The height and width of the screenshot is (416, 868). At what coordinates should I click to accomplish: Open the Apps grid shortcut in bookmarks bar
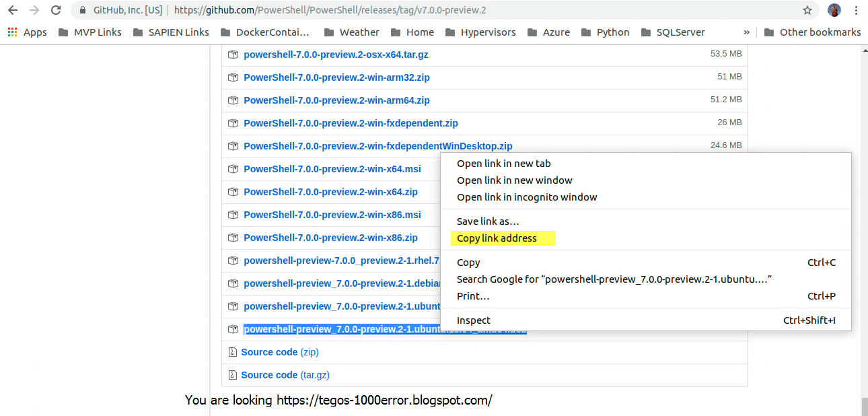click(28, 32)
